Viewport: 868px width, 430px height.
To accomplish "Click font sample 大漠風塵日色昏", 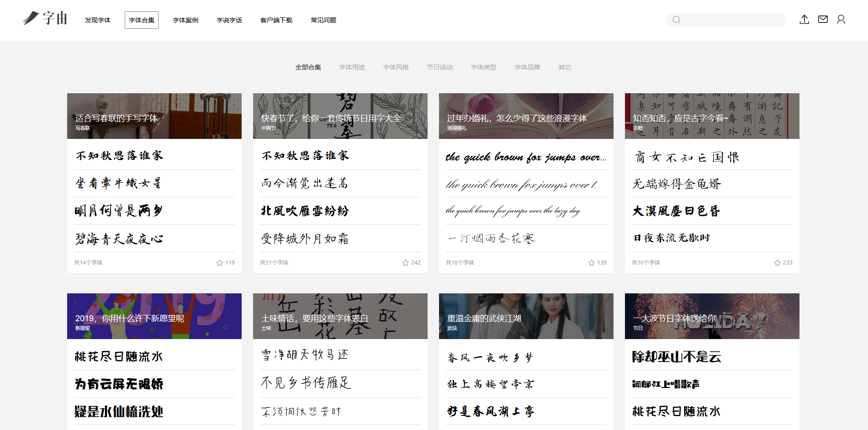I will pyautogui.click(x=677, y=211).
